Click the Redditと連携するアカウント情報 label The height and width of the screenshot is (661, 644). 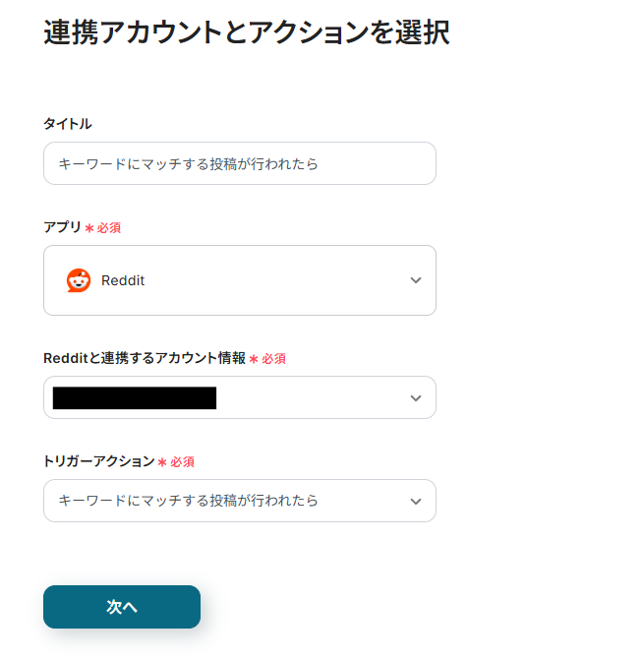[145, 358]
